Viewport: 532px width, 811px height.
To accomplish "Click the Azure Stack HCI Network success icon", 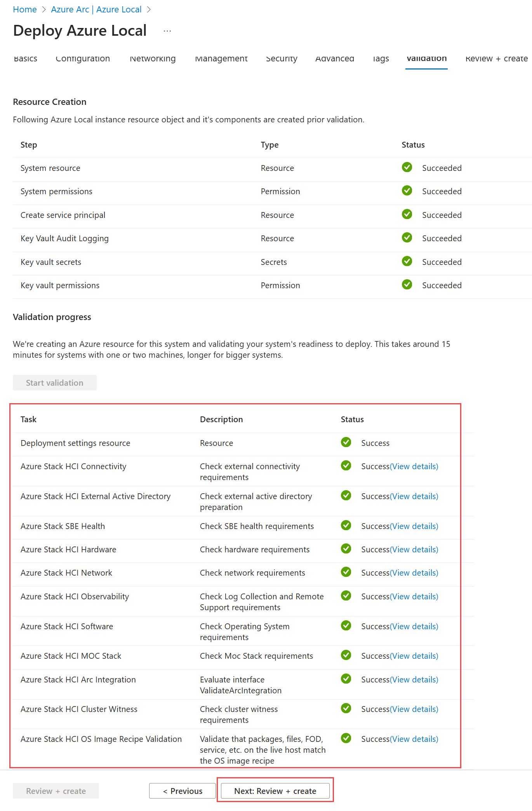I will click(x=346, y=572).
